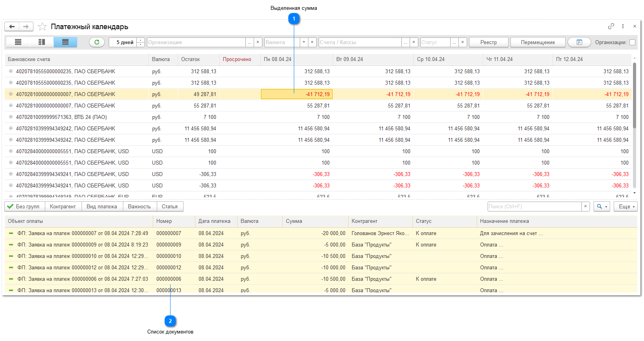
Task: Open the ellipsis picker for Счета / Кассы
Action: click(405, 42)
